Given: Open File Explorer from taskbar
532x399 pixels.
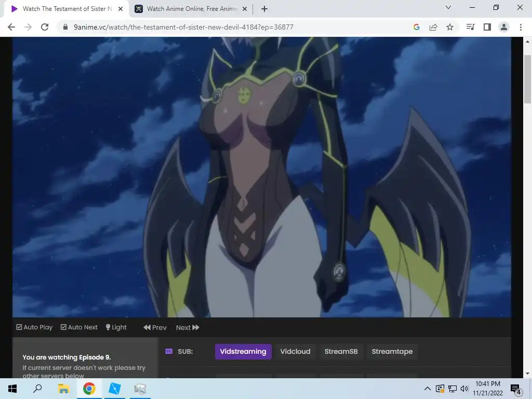Looking at the screenshot, I should click(63, 389).
